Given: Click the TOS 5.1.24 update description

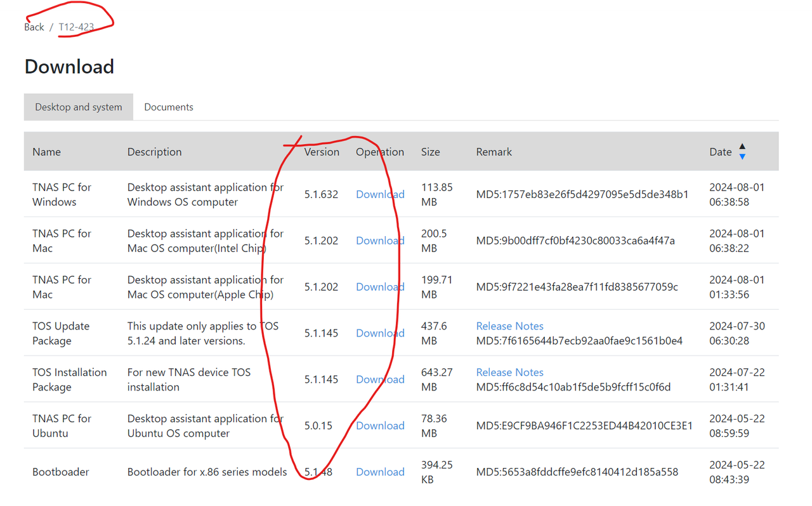Looking at the screenshot, I should (x=203, y=333).
